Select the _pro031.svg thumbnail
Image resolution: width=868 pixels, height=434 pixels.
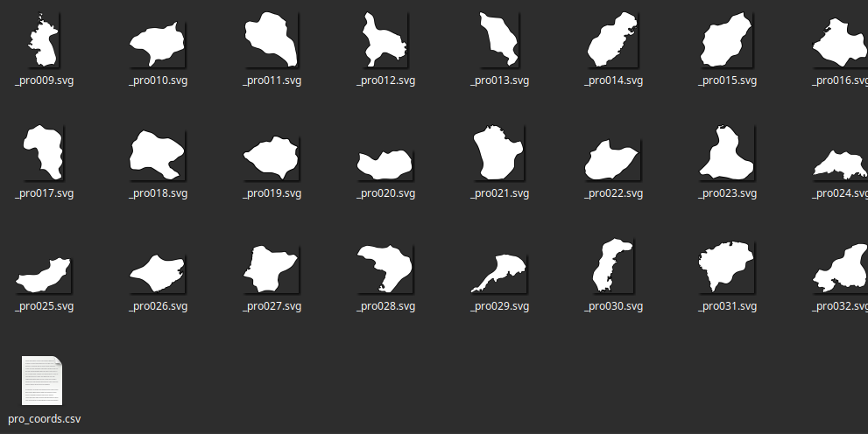(x=727, y=267)
